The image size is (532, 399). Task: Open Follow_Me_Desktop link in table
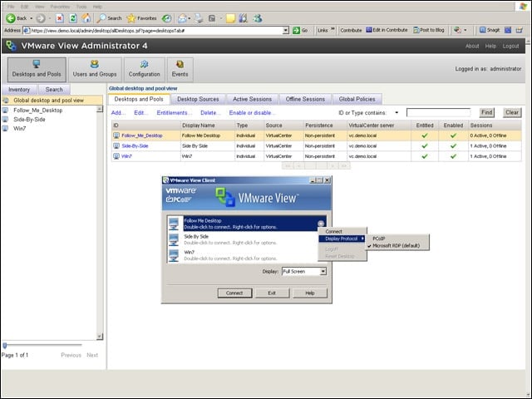coord(142,135)
